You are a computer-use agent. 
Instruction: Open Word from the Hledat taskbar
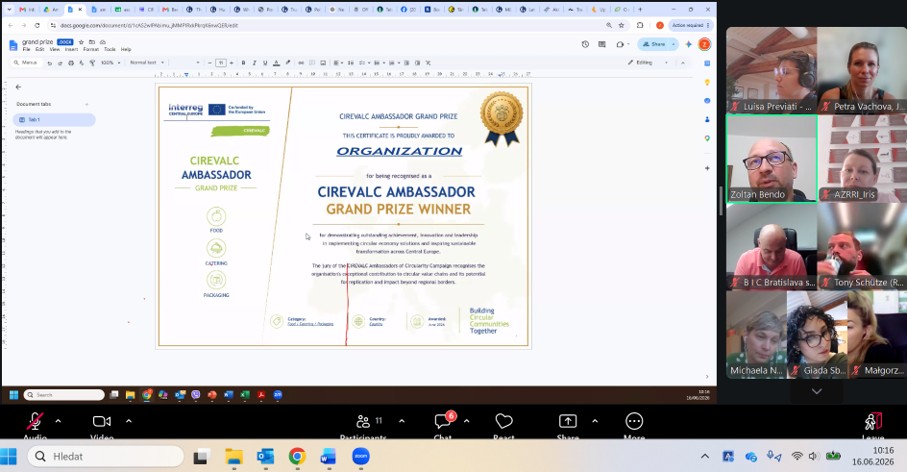click(x=328, y=456)
